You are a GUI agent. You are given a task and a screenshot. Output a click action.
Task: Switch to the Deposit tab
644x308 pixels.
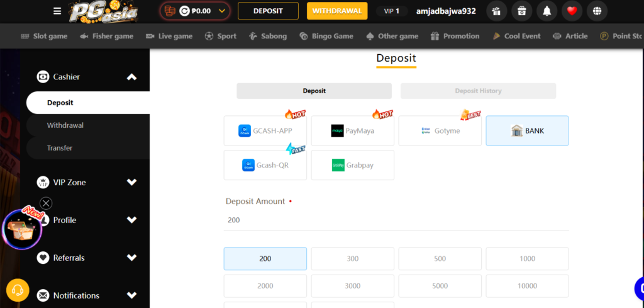pyautogui.click(x=314, y=91)
